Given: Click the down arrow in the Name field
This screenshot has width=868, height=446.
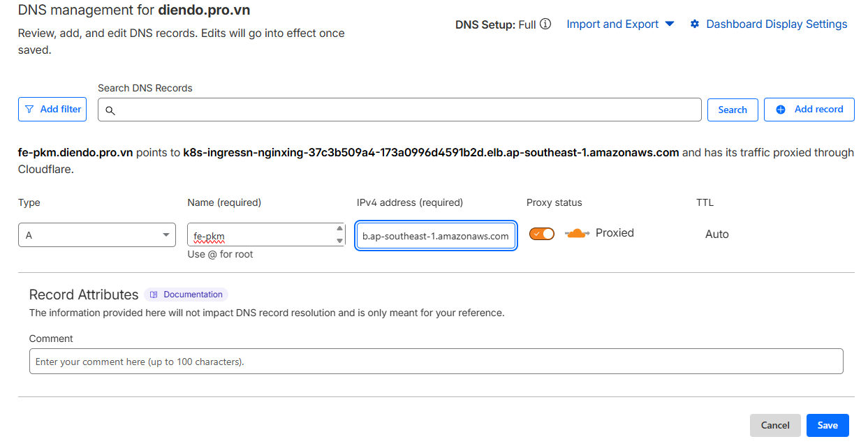Looking at the screenshot, I should point(340,241).
